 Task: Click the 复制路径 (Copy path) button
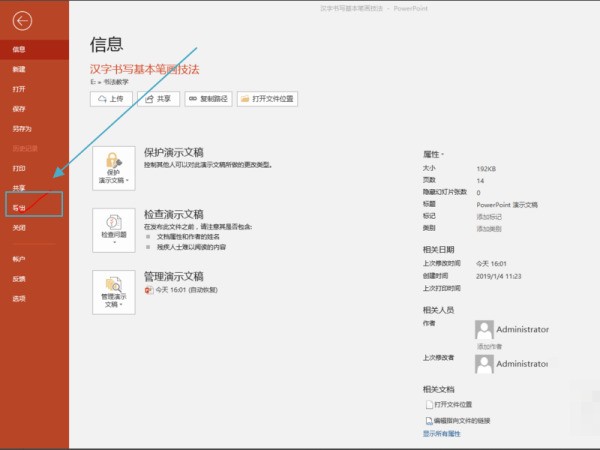coord(209,99)
